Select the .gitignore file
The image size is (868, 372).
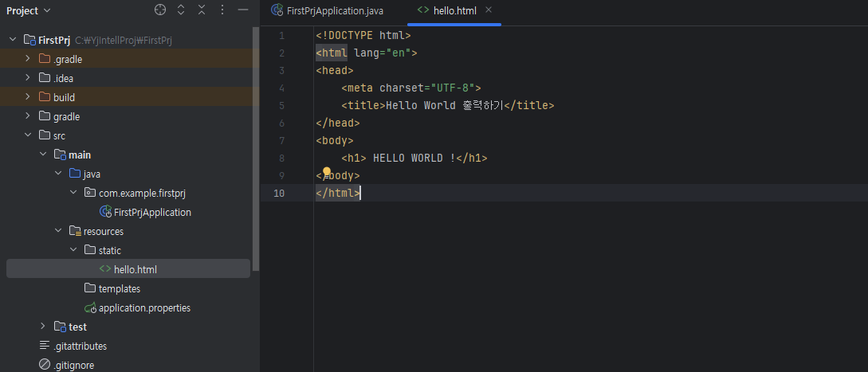[73, 366]
